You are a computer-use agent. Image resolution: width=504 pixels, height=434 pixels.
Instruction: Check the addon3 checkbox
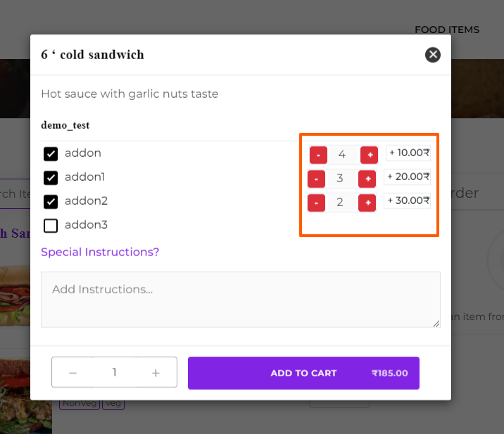point(51,226)
